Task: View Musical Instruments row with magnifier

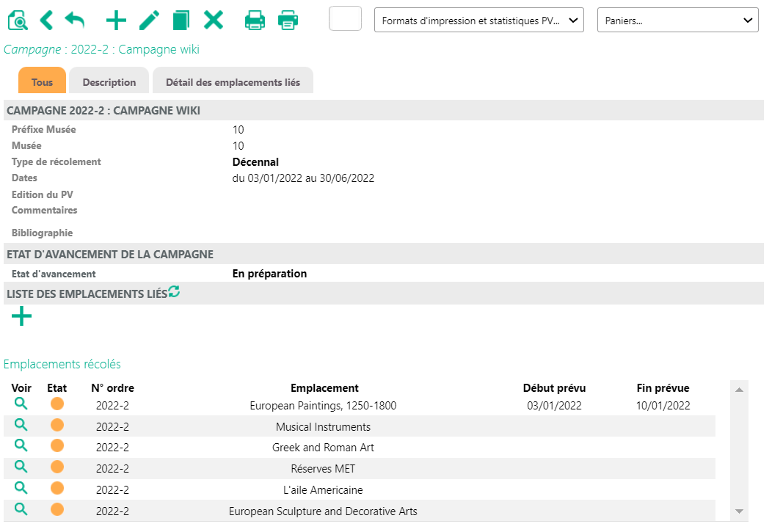Action: click(x=21, y=425)
